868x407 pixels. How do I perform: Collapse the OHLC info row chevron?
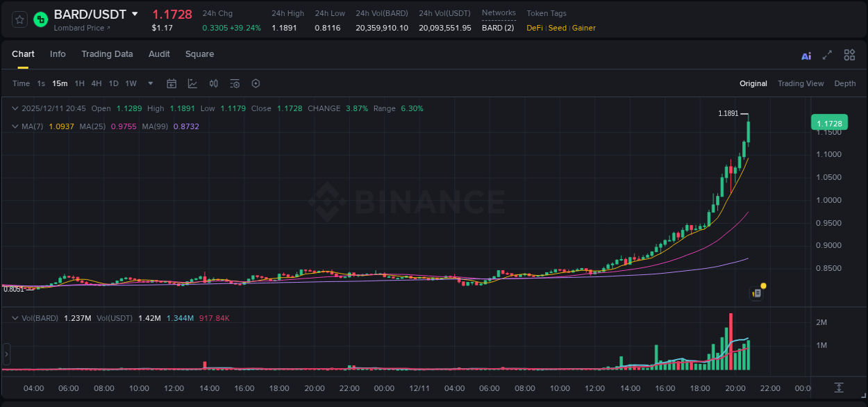[x=15, y=108]
